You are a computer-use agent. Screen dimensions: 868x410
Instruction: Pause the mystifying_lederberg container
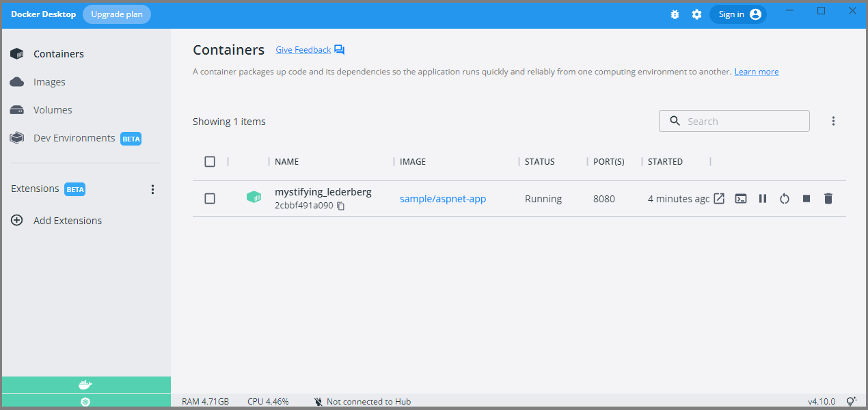pyautogui.click(x=763, y=199)
